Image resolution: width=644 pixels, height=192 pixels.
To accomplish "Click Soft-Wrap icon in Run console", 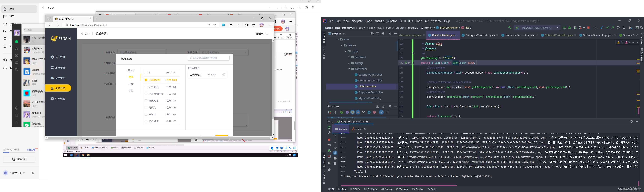I will pos(335,147).
